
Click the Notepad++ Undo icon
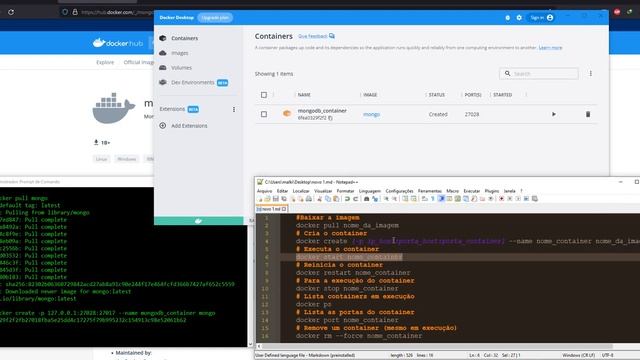click(x=347, y=199)
